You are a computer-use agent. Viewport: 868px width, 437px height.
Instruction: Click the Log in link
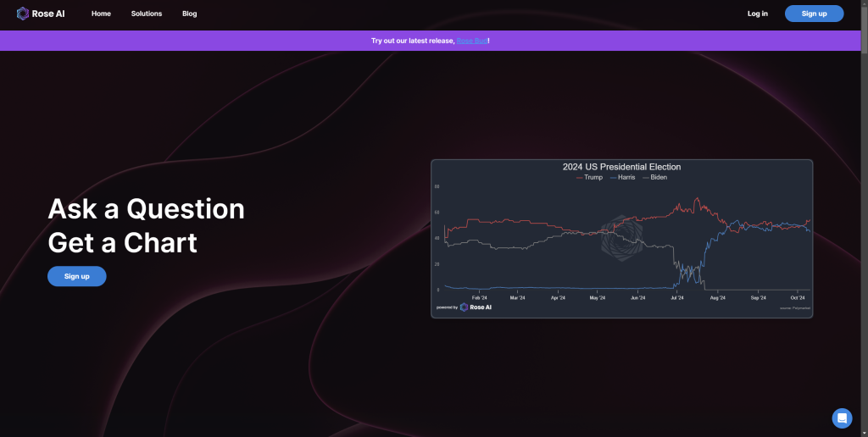757,14
